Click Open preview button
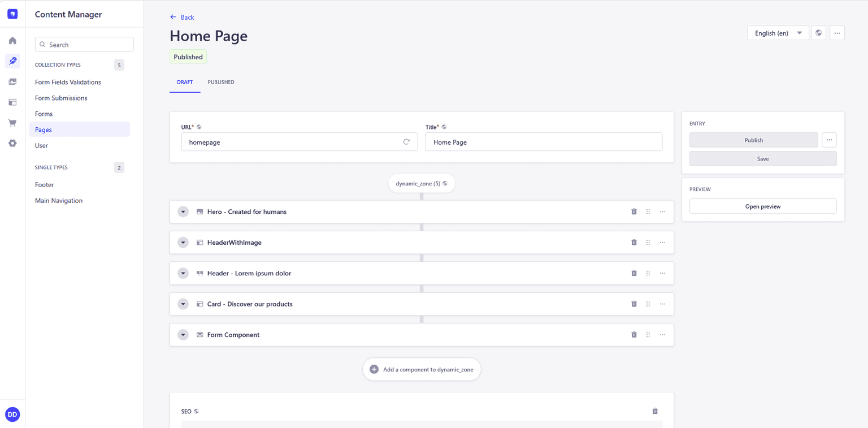 tap(763, 206)
